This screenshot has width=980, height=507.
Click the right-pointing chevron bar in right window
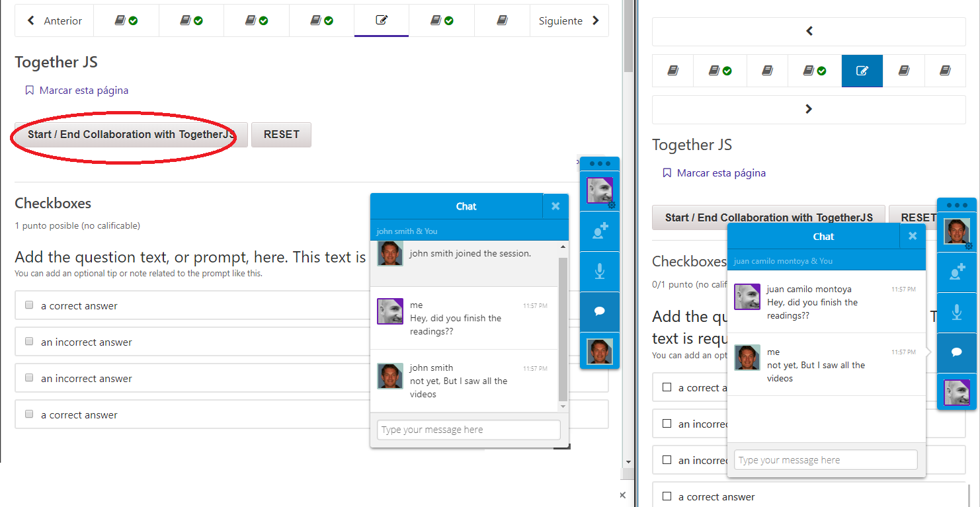pos(809,109)
